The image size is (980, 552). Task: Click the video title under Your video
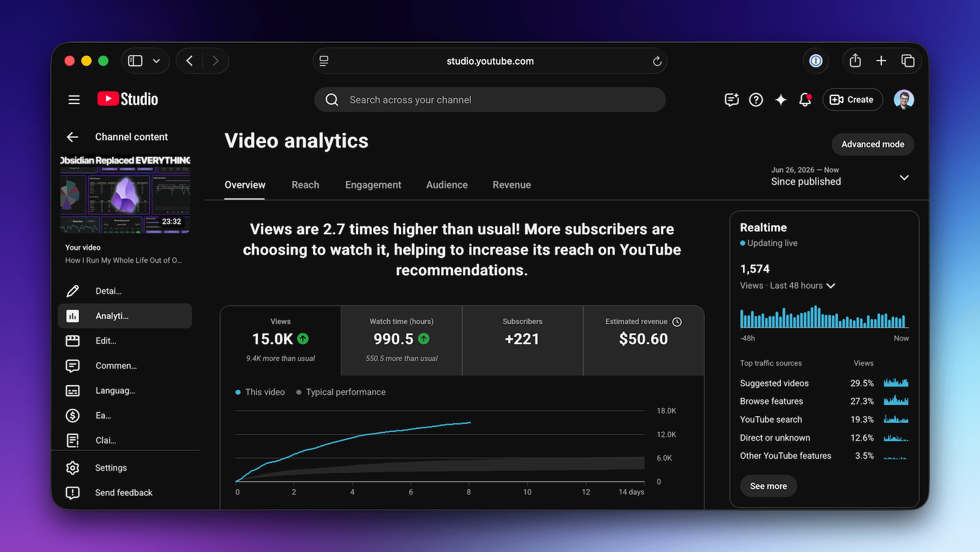coord(124,261)
